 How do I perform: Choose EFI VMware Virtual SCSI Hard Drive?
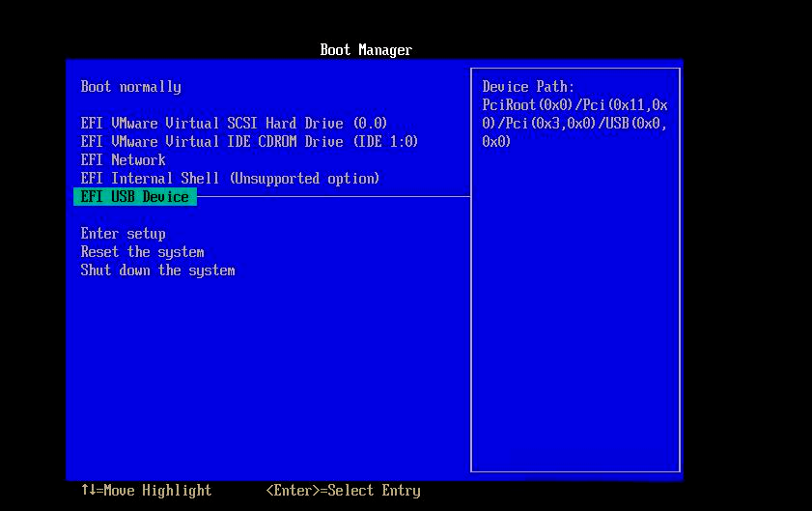234,124
